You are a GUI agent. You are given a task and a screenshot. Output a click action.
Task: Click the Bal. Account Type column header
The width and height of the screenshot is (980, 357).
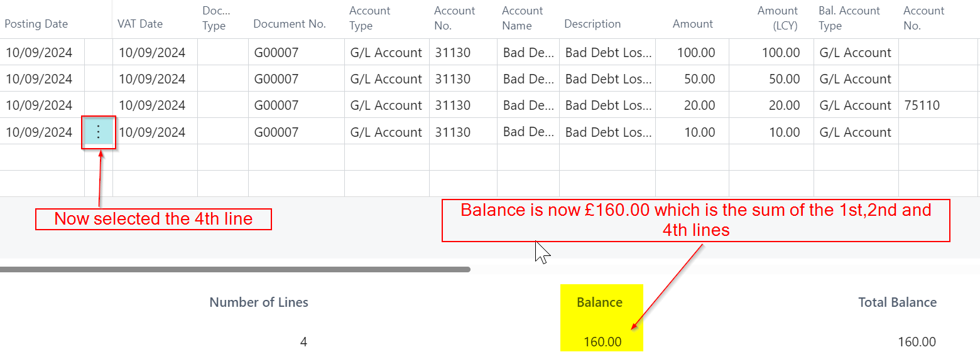849,18
